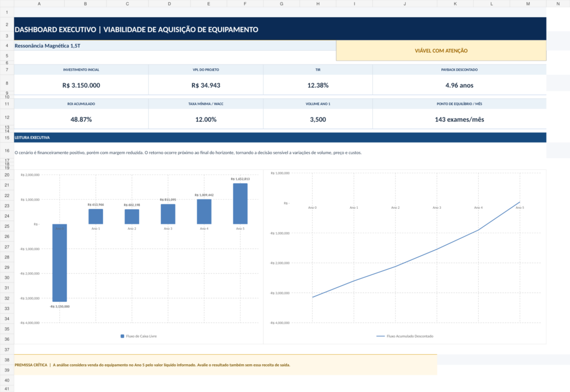This screenshot has width=570, height=392.
Task: Click the accumulated cash flow line
Action: click(416, 258)
